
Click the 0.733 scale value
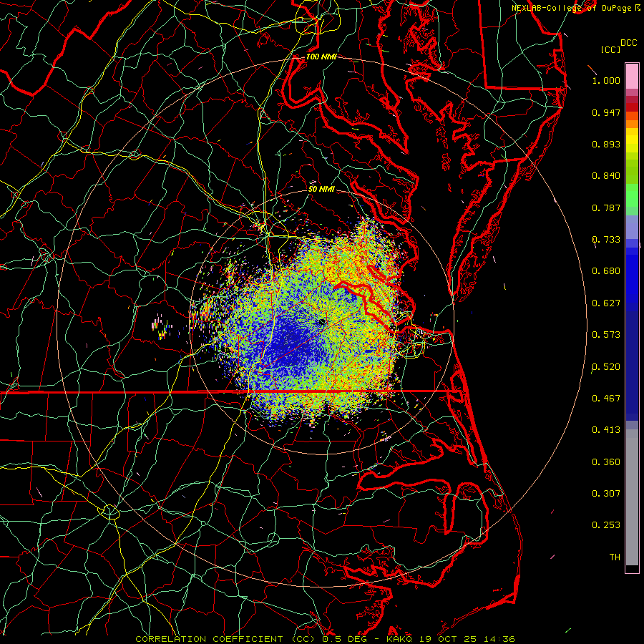pos(606,240)
